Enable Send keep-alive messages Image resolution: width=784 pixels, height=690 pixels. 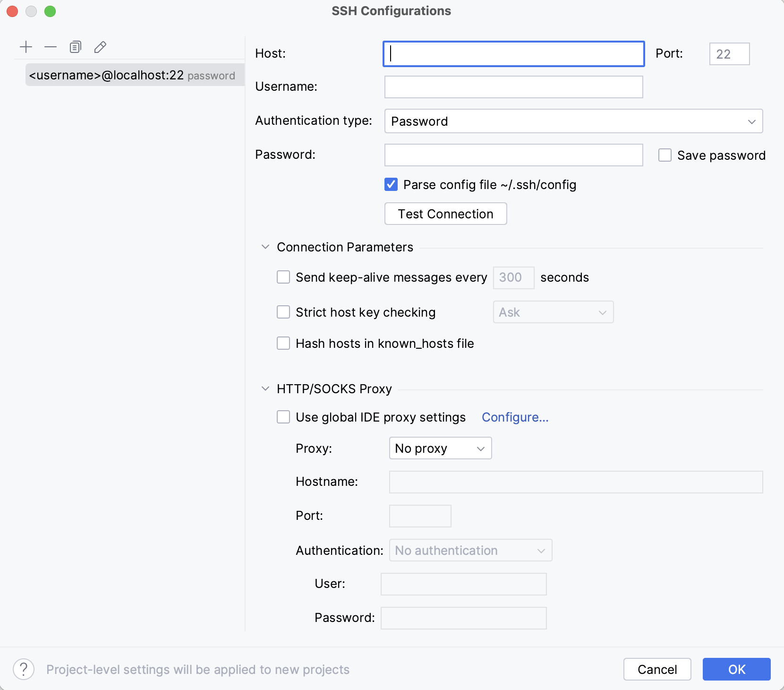(x=283, y=277)
